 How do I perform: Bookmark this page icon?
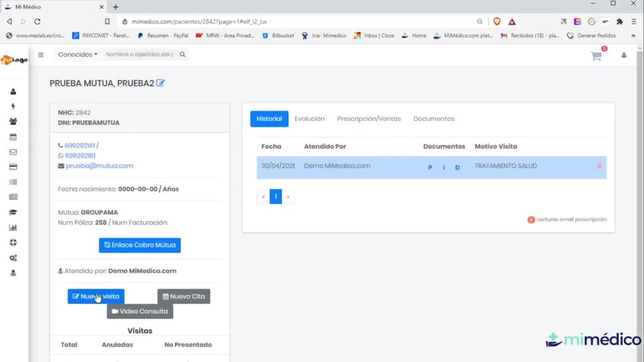(107, 21)
